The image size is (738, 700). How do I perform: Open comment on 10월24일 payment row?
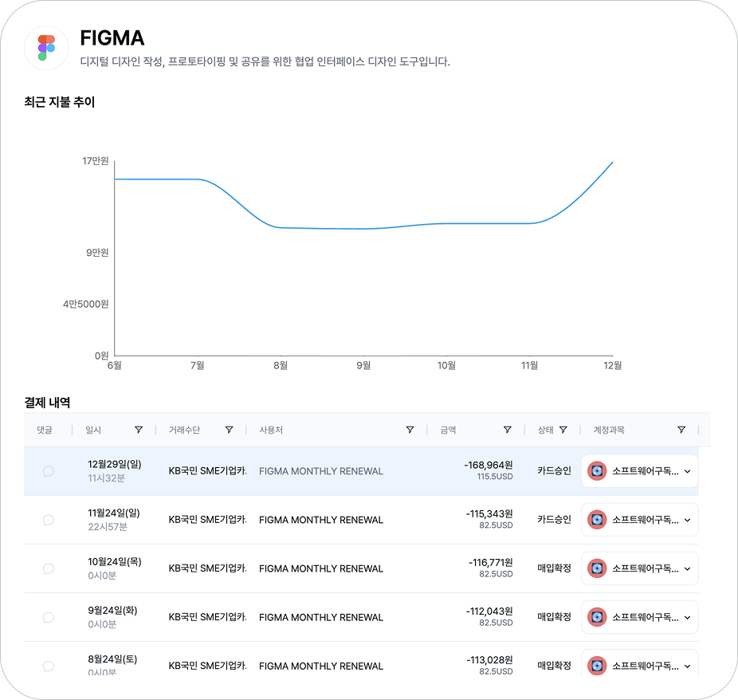pyautogui.click(x=48, y=568)
